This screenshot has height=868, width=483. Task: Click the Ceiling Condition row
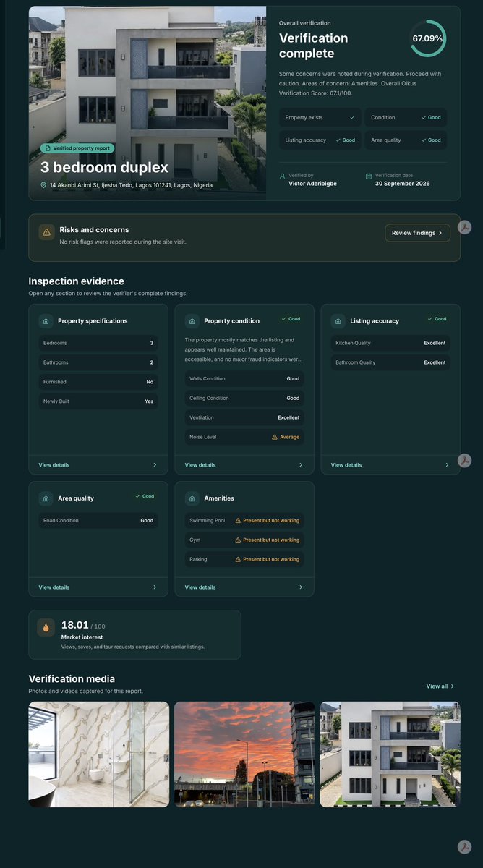[244, 398]
